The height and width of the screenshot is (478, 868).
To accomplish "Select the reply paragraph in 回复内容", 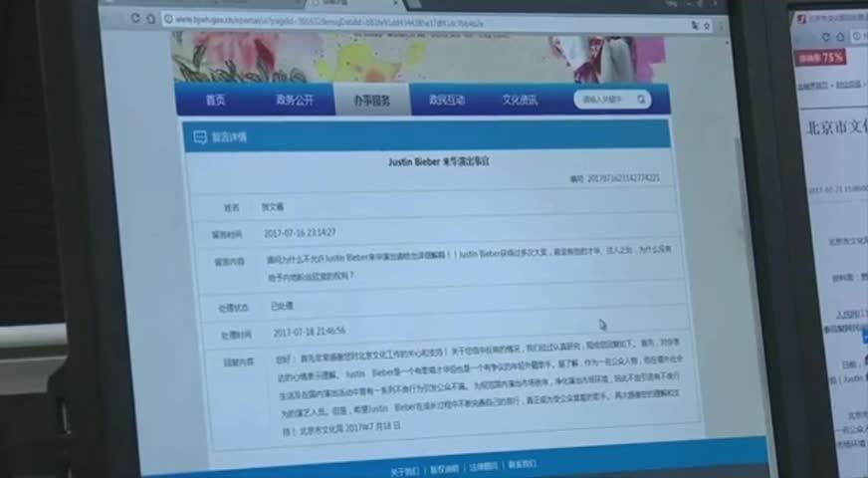I will 479,387.
